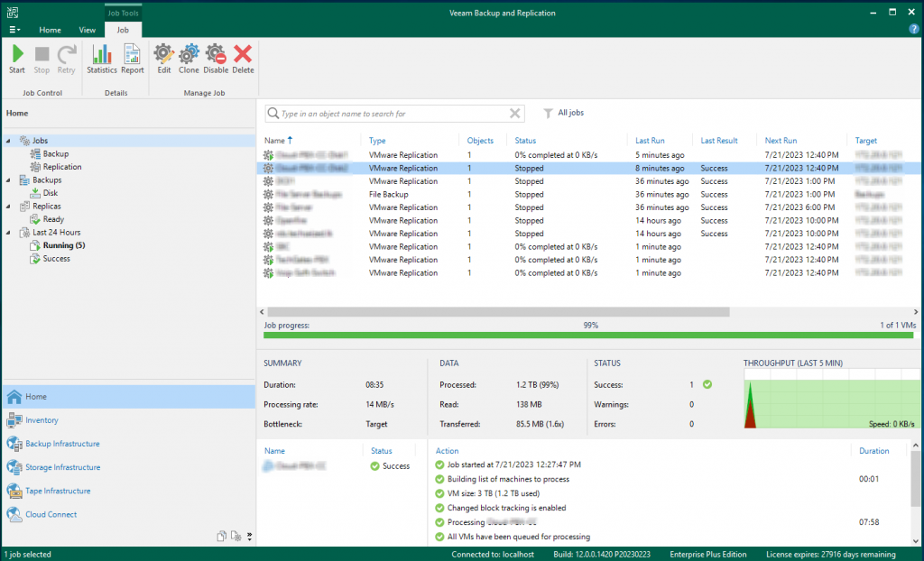Switch to the Home ribbon tab
Image resolution: width=924 pixels, height=561 pixels.
click(x=50, y=30)
